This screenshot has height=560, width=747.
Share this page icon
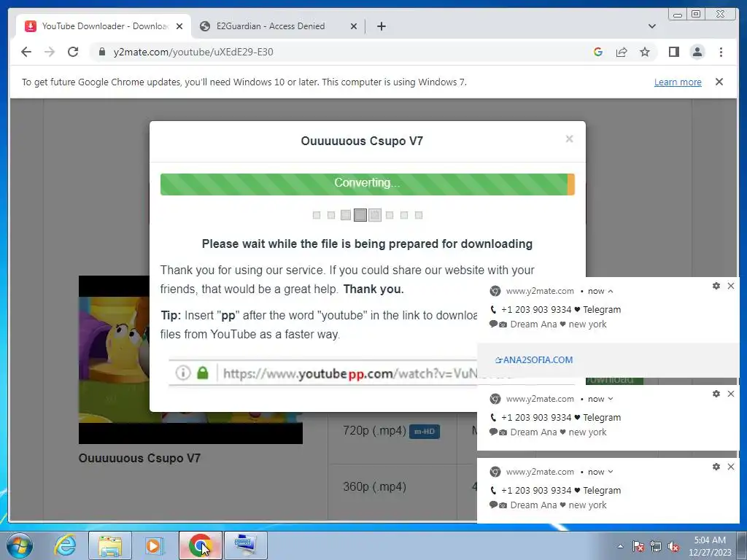(x=622, y=52)
